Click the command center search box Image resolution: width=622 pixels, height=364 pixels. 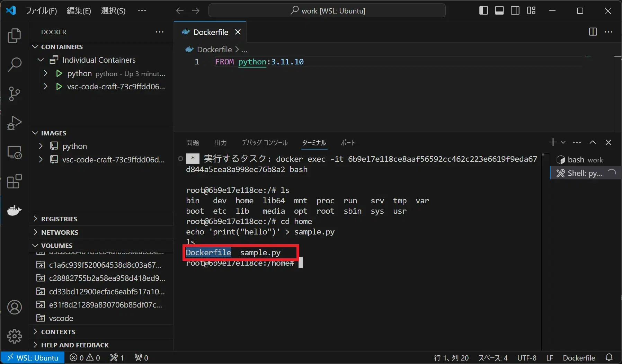327,11
